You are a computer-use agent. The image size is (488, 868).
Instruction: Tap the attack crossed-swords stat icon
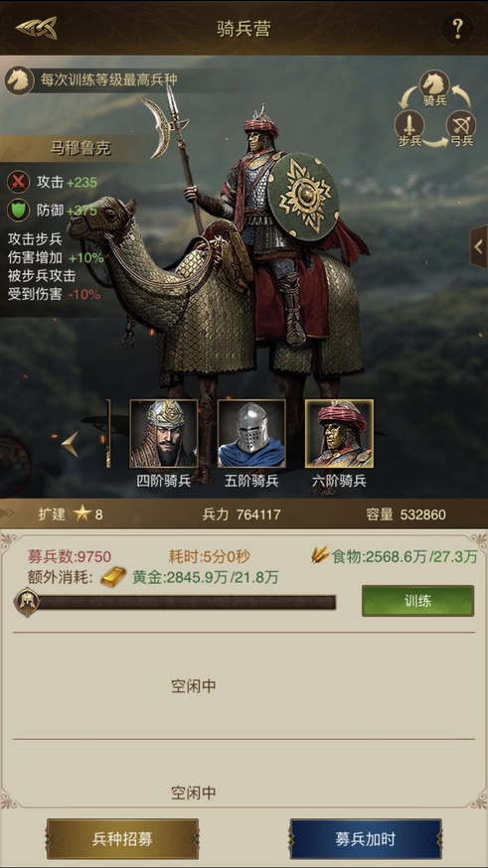pyautogui.click(x=18, y=182)
